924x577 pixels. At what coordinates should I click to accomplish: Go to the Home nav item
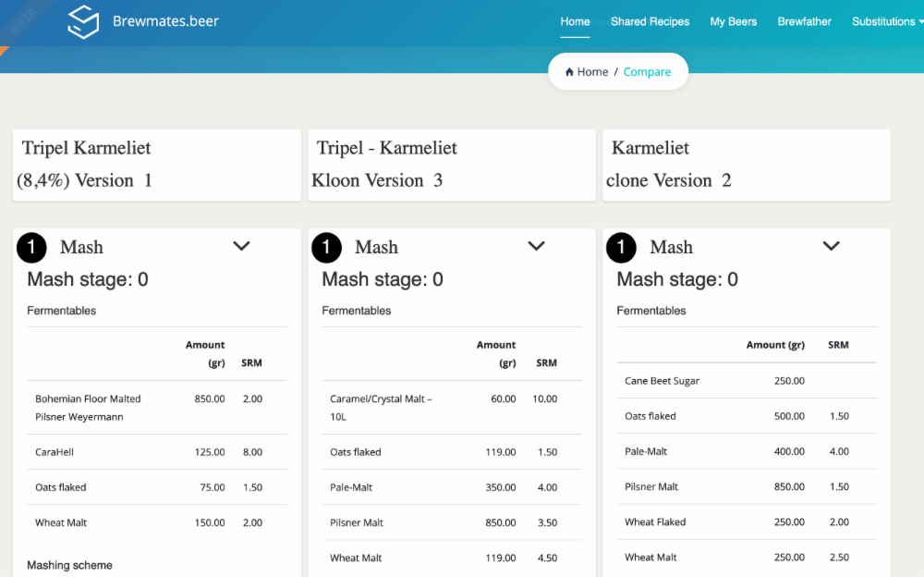point(575,22)
